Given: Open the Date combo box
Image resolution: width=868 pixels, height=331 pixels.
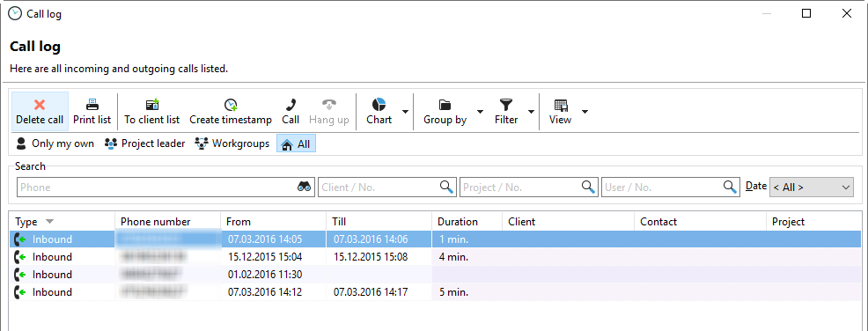Looking at the screenshot, I should pos(811,188).
